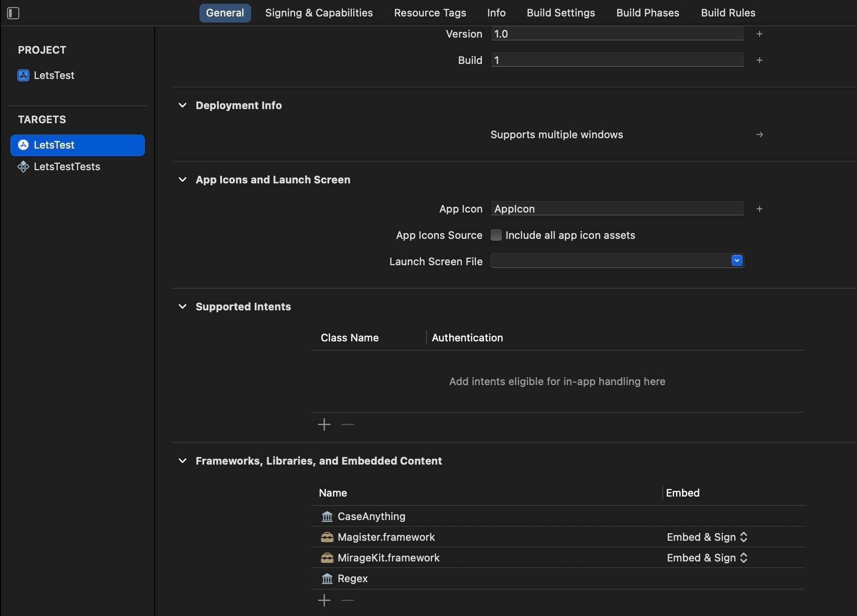Toggle the left sidebar panel icon
The width and height of the screenshot is (857, 616).
[13, 13]
